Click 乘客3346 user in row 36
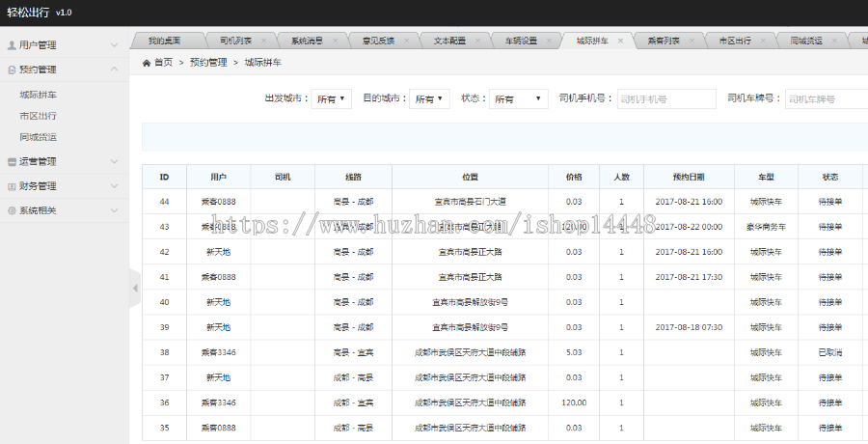Image resolution: width=868 pixels, height=444 pixels. tap(219, 403)
